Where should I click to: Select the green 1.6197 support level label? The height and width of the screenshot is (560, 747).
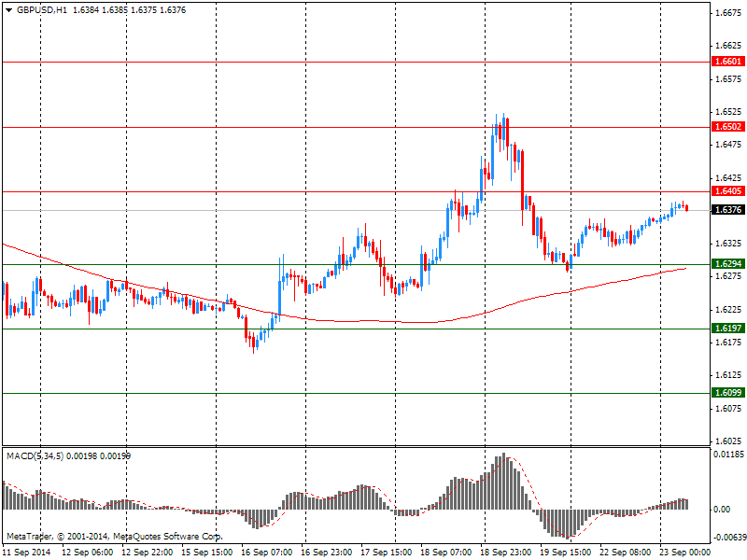point(728,329)
